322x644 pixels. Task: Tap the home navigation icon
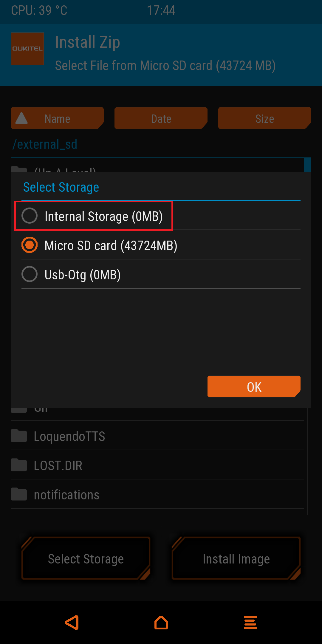(x=161, y=623)
